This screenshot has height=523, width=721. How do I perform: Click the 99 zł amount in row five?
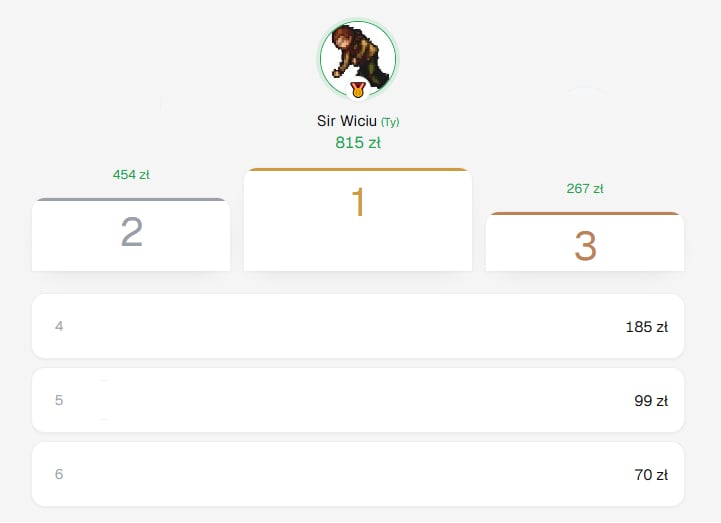pyautogui.click(x=651, y=401)
